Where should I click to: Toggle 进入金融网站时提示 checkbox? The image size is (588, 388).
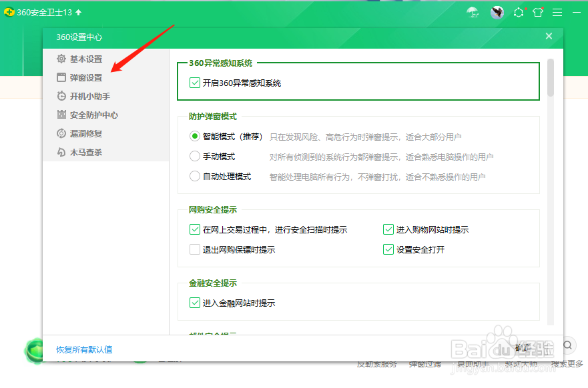pyautogui.click(x=195, y=303)
